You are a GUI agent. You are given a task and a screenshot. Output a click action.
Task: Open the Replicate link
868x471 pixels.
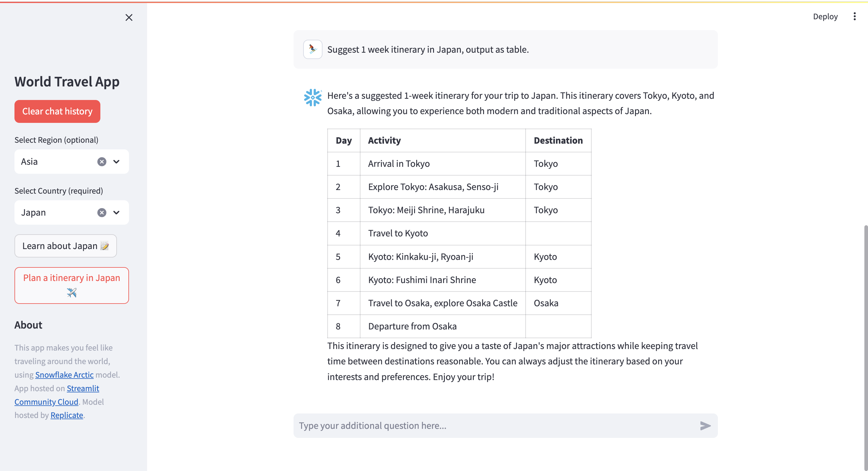pyautogui.click(x=67, y=415)
